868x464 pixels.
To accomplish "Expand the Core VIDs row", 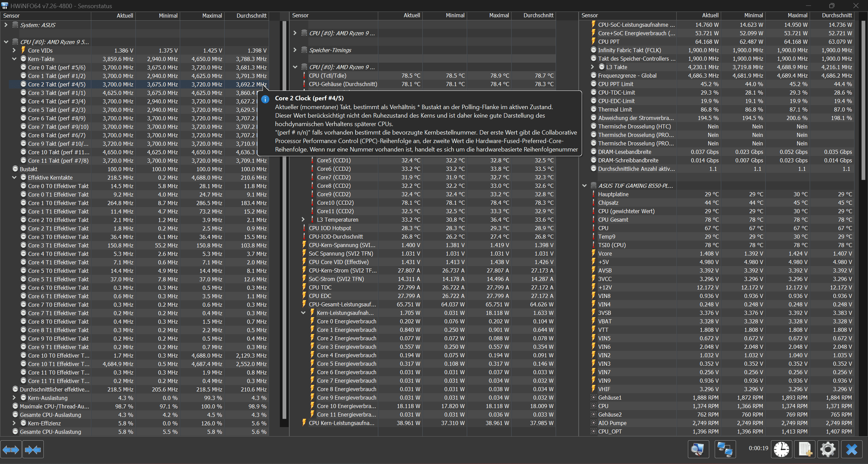I will tap(14, 50).
